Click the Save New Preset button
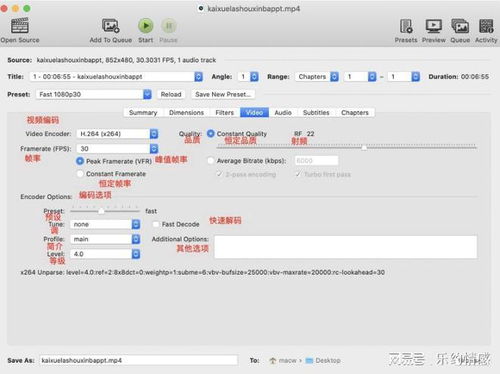 223,94
